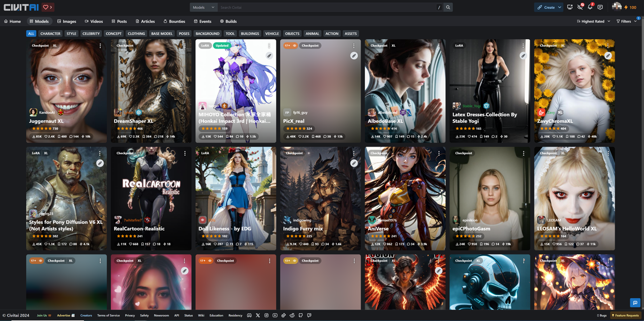
Task: Open the Reddit icon in footer
Action: click(x=292, y=315)
